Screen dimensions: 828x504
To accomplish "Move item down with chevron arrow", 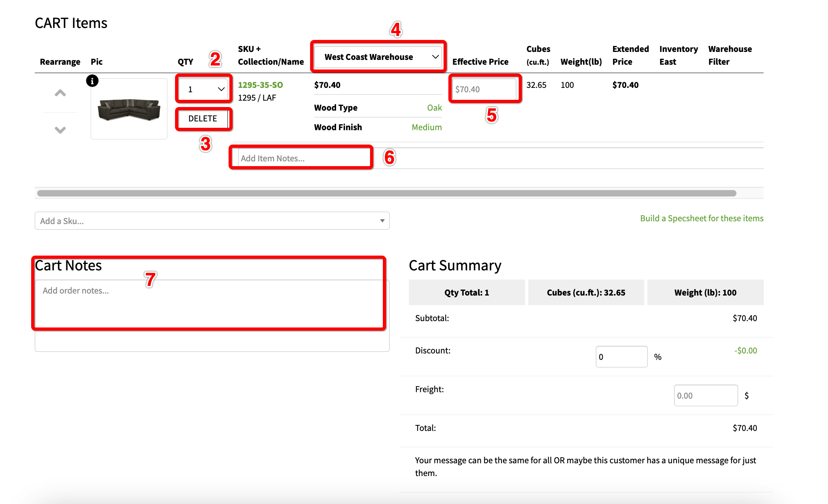I will [60, 130].
